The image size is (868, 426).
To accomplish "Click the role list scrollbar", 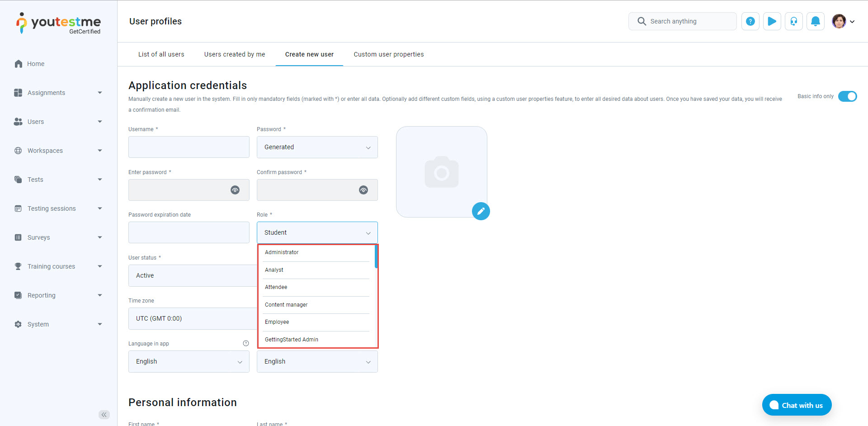I will tap(376, 257).
